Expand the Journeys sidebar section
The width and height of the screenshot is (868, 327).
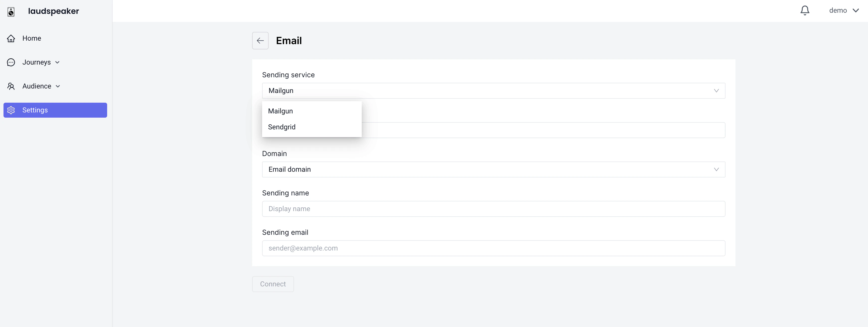point(57,62)
